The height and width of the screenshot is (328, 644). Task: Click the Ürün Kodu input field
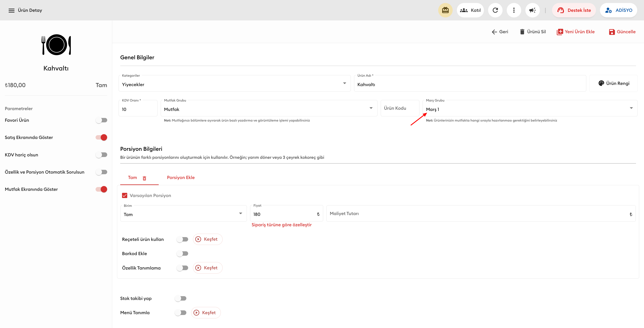click(400, 108)
